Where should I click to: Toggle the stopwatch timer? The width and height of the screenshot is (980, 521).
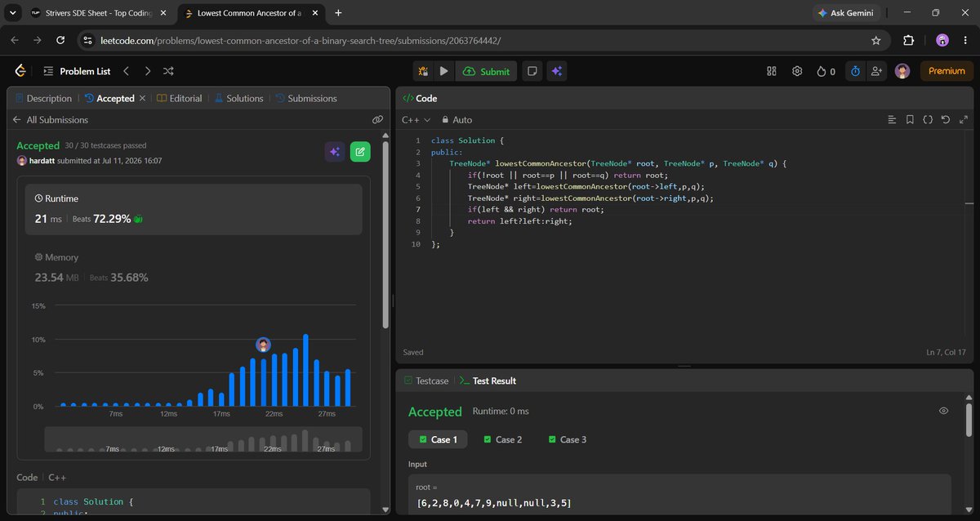pos(855,71)
